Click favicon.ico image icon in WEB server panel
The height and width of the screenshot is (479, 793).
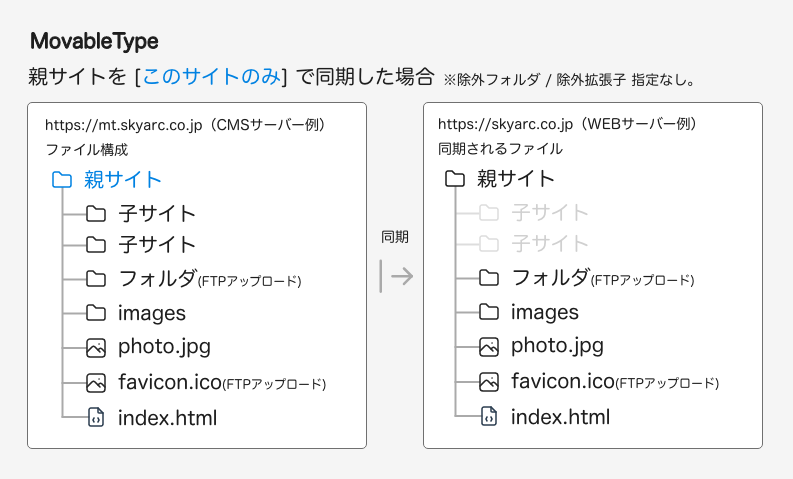pos(489,381)
